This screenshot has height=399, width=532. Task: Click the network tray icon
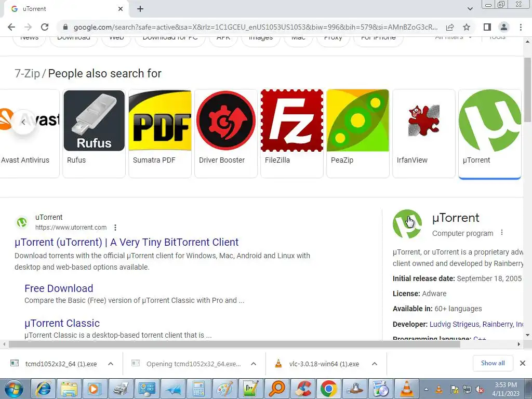pyautogui.click(x=467, y=390)
